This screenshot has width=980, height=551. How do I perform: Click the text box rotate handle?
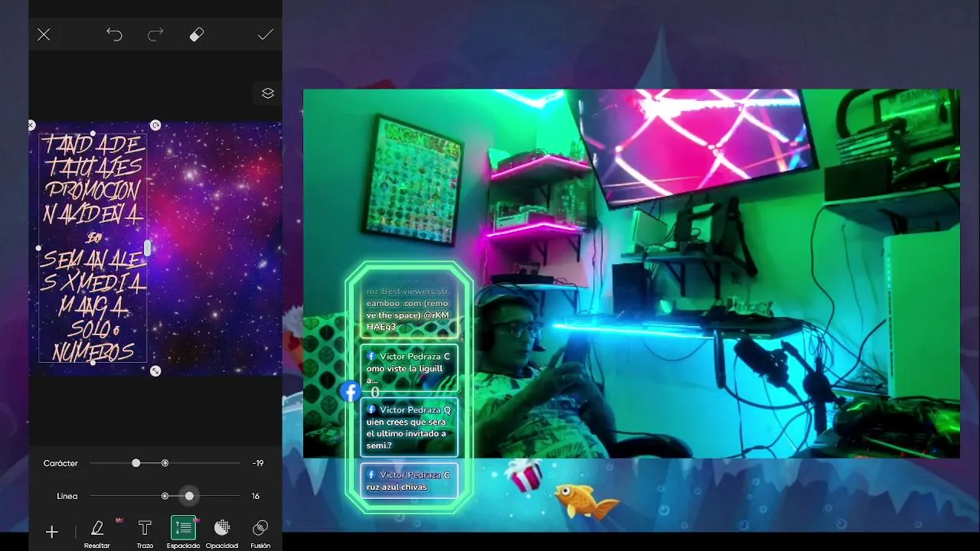155,125
